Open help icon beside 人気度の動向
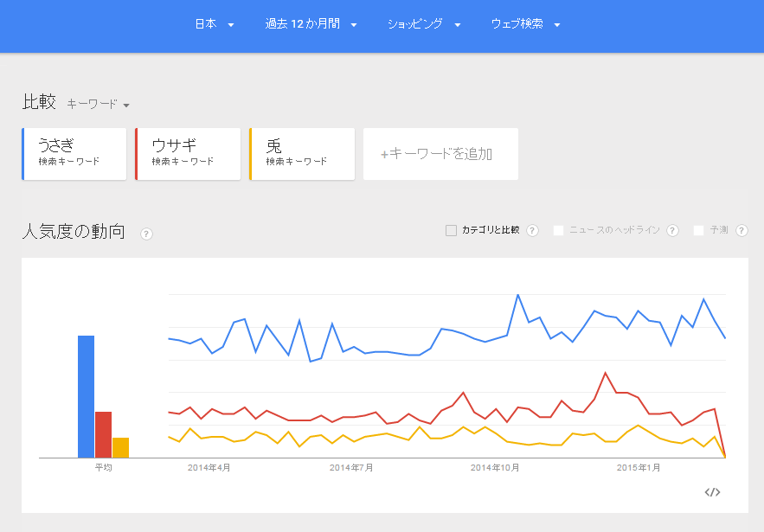764x532 pixels. 146,234
